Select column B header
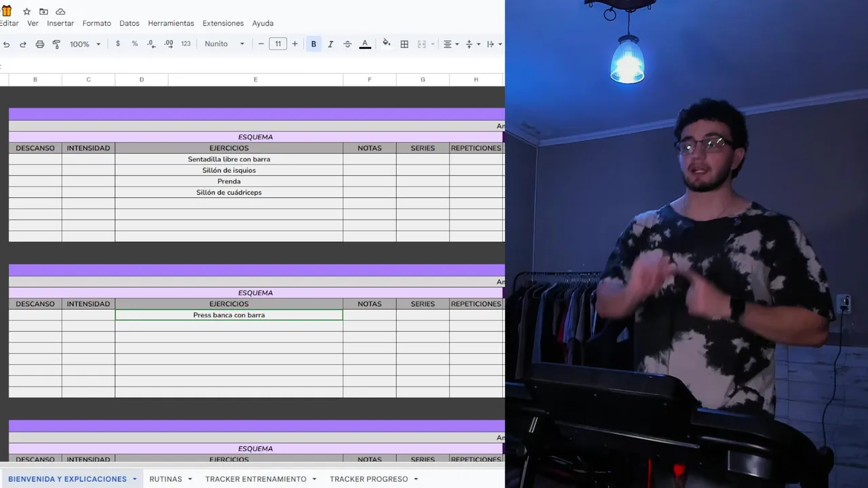This screenshot has height=488, width=868. (x=35, y=80)
